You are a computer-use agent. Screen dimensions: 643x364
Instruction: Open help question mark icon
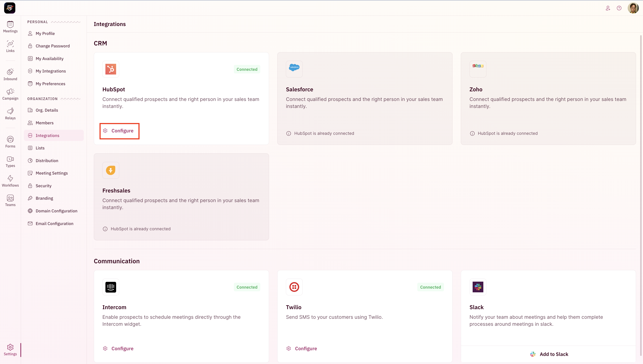(x=619, y=8)
